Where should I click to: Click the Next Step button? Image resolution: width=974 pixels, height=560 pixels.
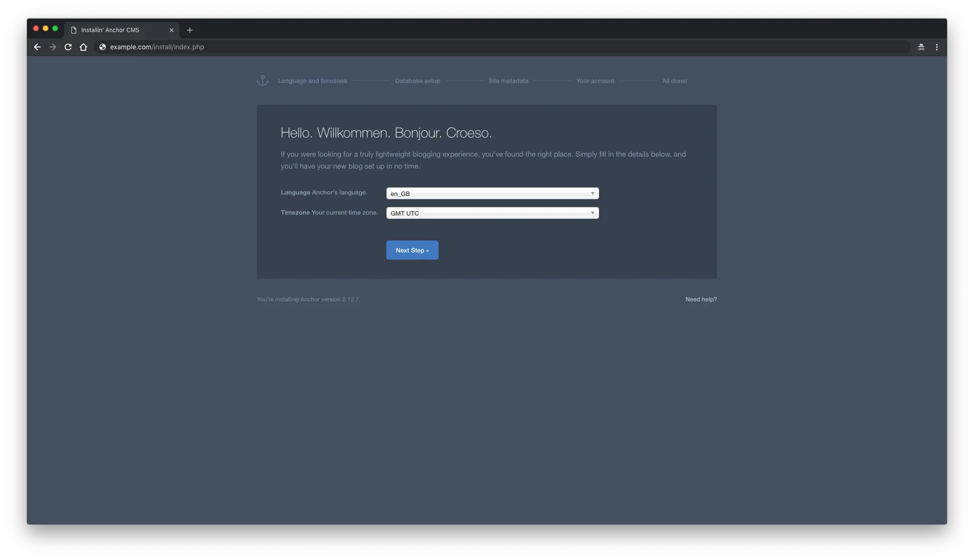pos(412,250)
